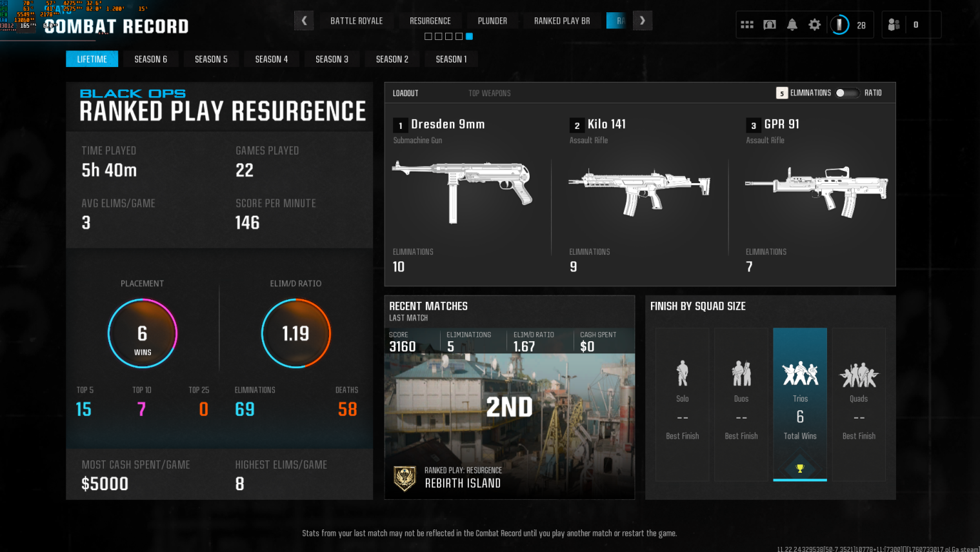Click the Most Cash Spent value $5000
The width and height of the screenshot is (980, 552).
click(105, 484)
